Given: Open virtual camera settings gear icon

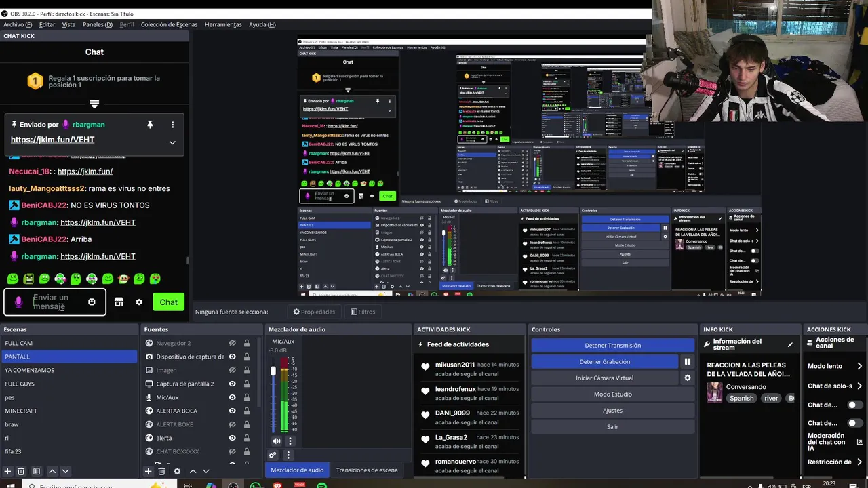Looking at the screenshot, I should pyautogui.click(x=687, y=378).
